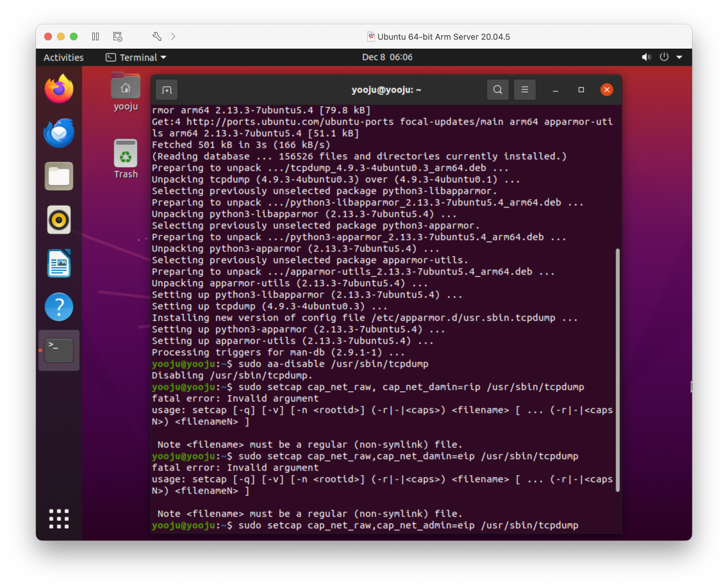Launch Rhythmbox music player

pos(59,220)
